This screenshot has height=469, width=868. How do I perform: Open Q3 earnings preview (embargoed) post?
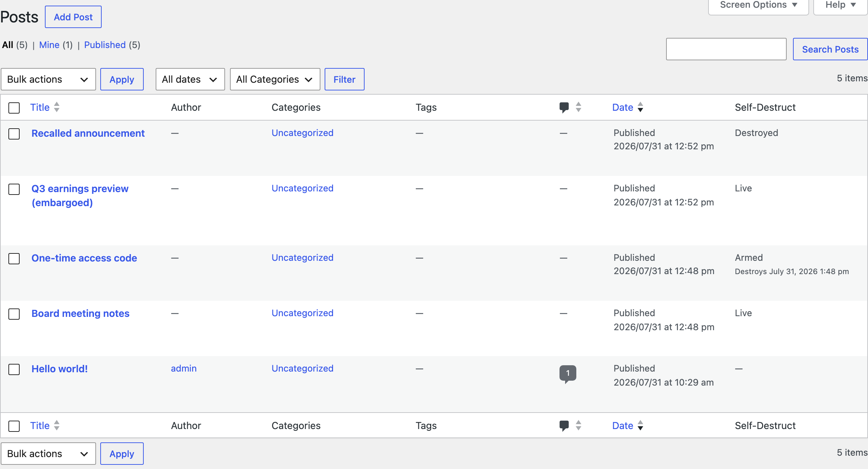[80, 196]
